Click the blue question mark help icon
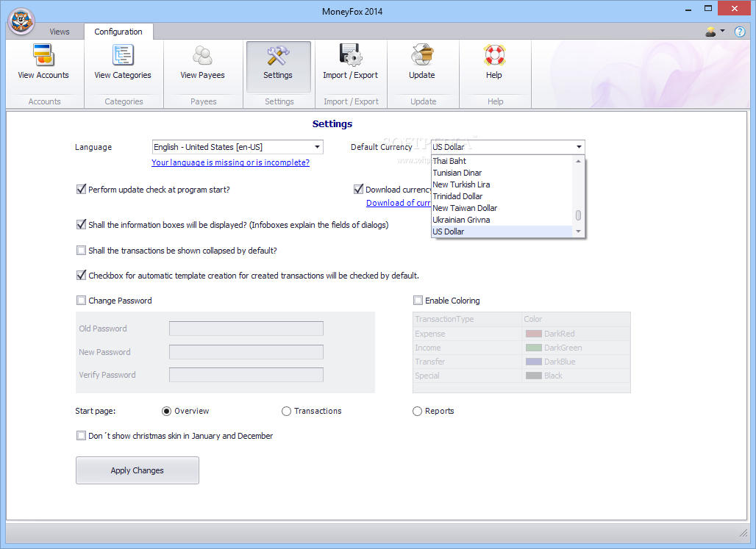Viewport: 756px width, 549px height. tap(740, 32)
